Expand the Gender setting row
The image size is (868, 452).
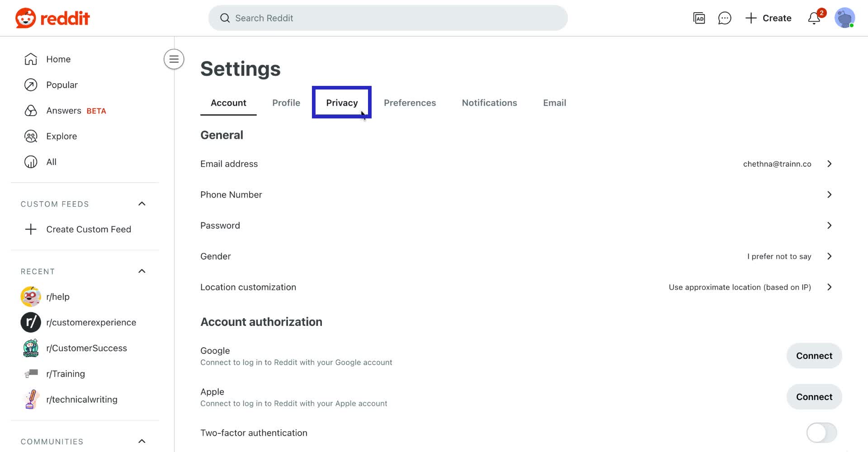(x=830, y=256)
